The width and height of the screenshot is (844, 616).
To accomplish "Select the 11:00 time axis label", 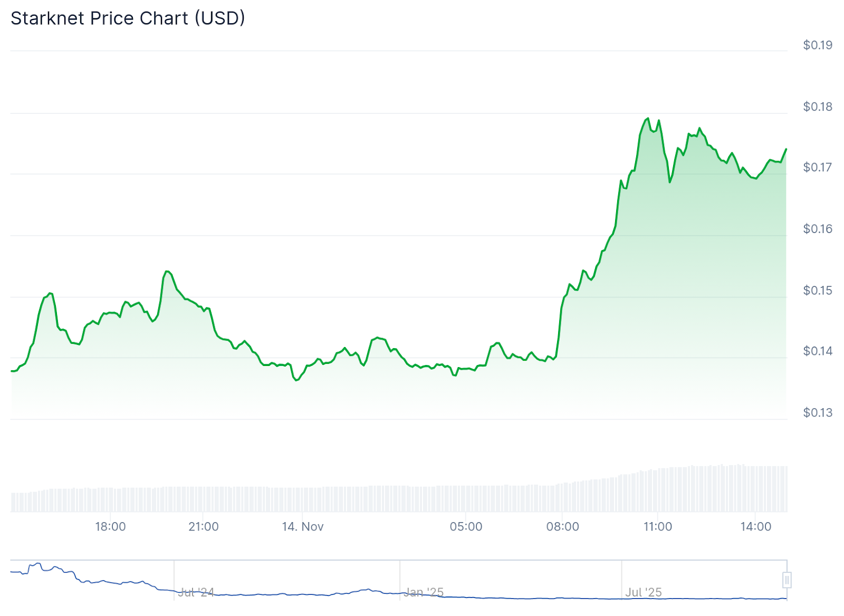I will pyautogui.click(x=658, y=526).
